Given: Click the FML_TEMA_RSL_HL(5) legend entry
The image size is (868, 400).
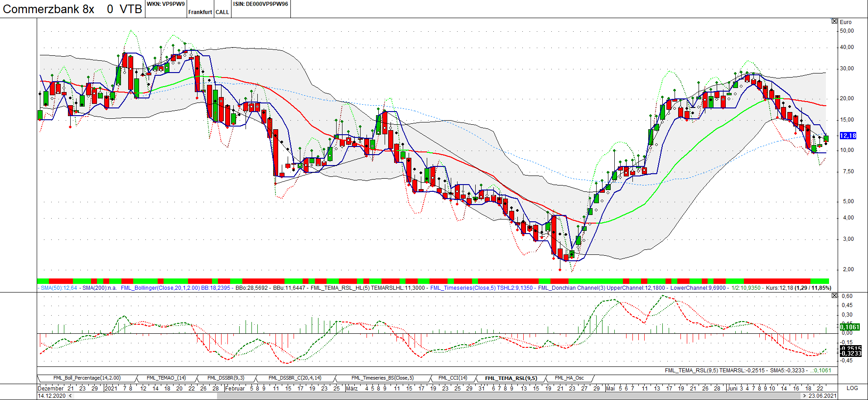Looking at the screenshot, I should (x=340, y=288).
